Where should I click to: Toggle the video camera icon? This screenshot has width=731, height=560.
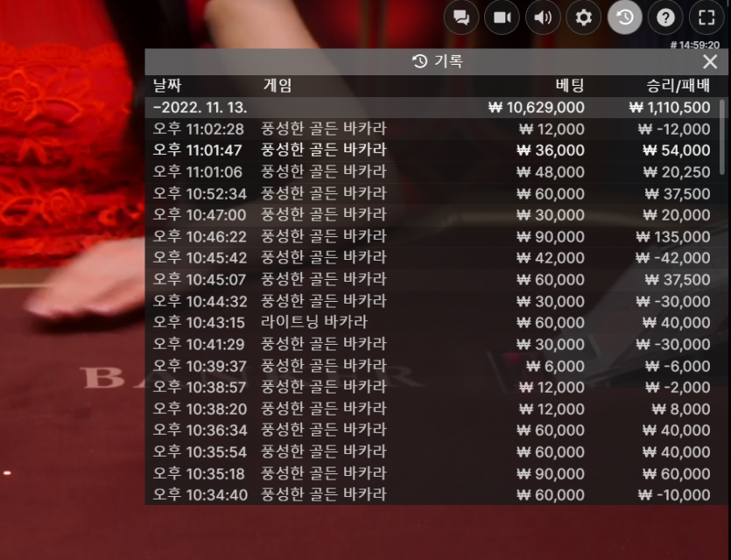[503, 17]
